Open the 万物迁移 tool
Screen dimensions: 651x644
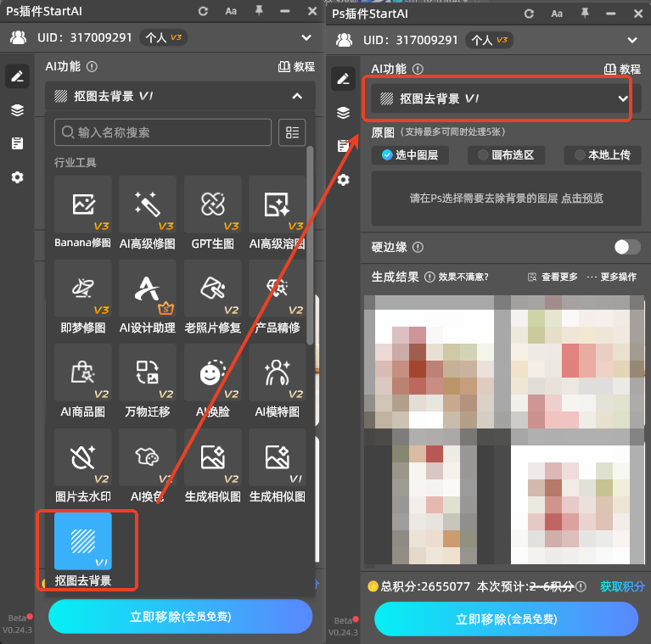[148, 381]
